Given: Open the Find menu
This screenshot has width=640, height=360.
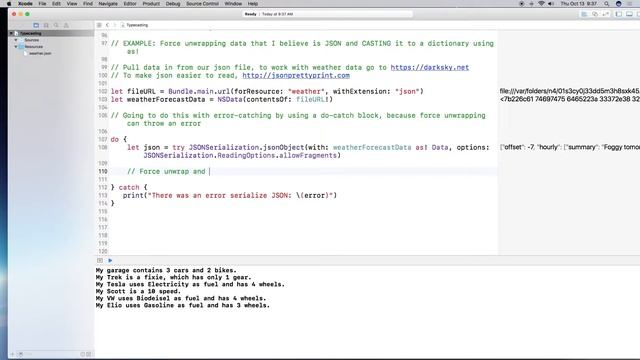Looking at the screenshot, I should (88, 4).
